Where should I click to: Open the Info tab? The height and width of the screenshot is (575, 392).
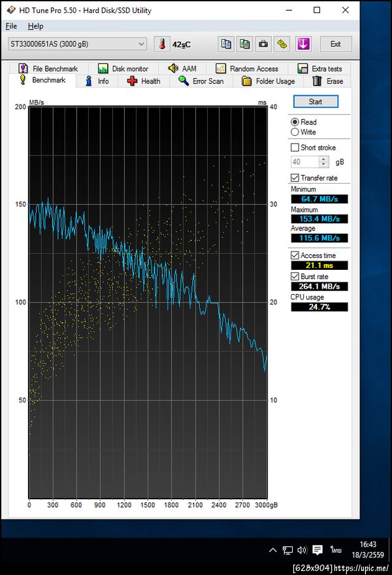(x=97, y=81)
